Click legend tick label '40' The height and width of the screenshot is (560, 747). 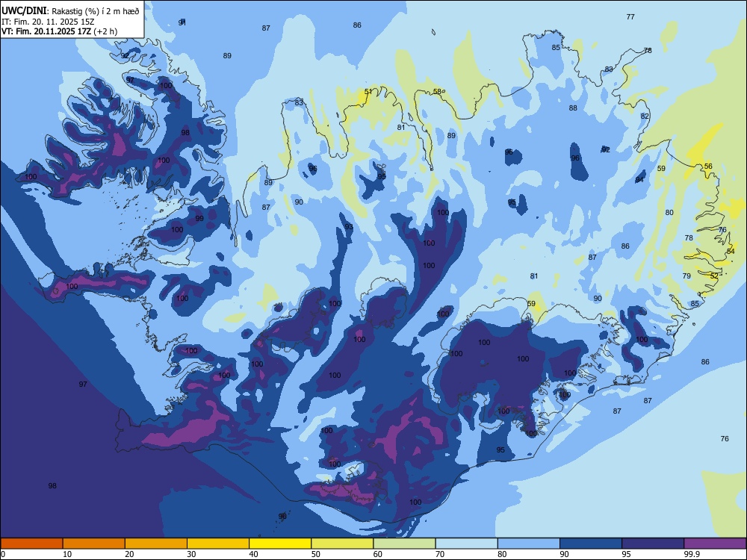pyautogui.click(x=253, y=554)
